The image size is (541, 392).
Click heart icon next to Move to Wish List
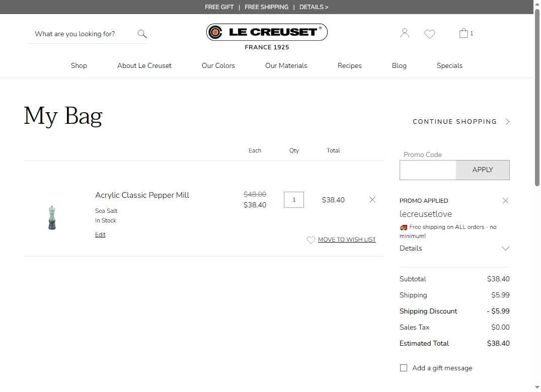pyautogui.click(x=311, y=240)
